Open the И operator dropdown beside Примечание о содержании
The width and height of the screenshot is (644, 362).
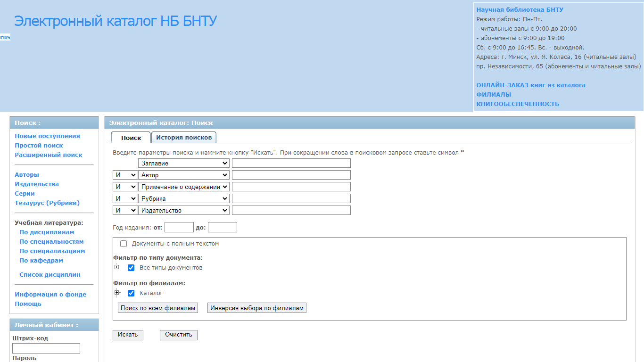pyautogui.click(x=125, y=187)
